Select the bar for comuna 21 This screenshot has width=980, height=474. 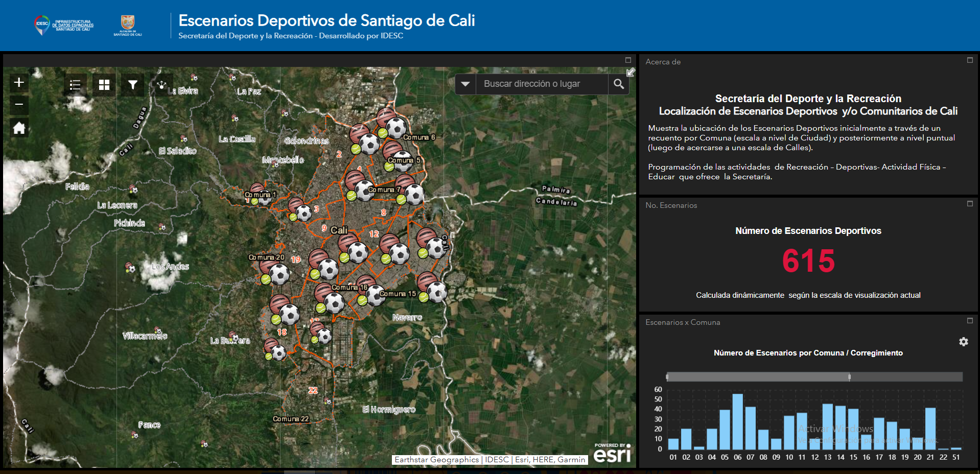click(930, 428)
